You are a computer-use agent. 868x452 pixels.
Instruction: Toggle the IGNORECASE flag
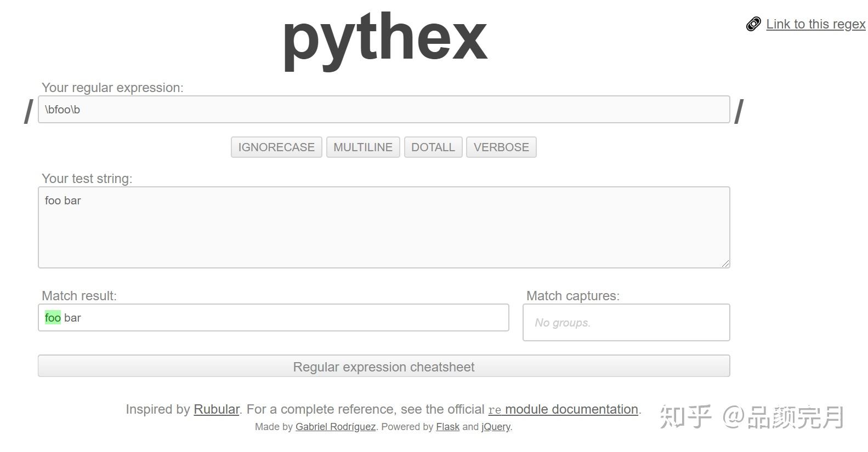[276, 147]
